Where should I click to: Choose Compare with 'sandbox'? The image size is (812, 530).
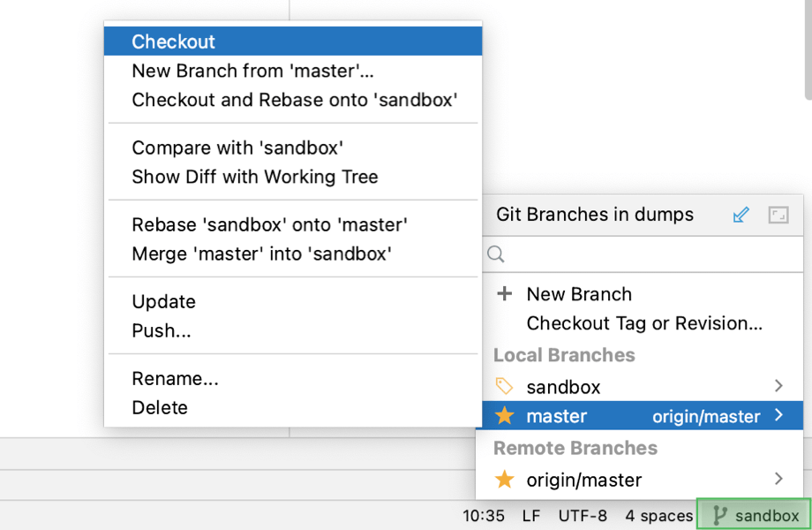tap(293, 148)
